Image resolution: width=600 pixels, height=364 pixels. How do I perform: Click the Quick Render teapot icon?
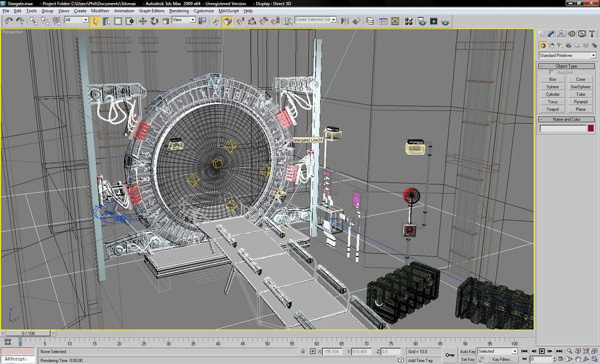point(445,22)
